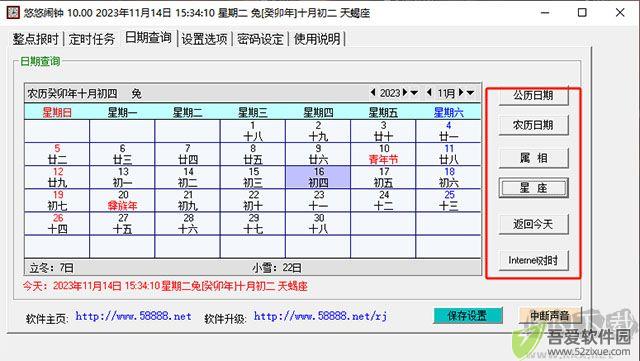The height and width of the screenshot is (361, 640).
Task: Open the year dropdown next to 2023
Action: [x=414, y=93]
